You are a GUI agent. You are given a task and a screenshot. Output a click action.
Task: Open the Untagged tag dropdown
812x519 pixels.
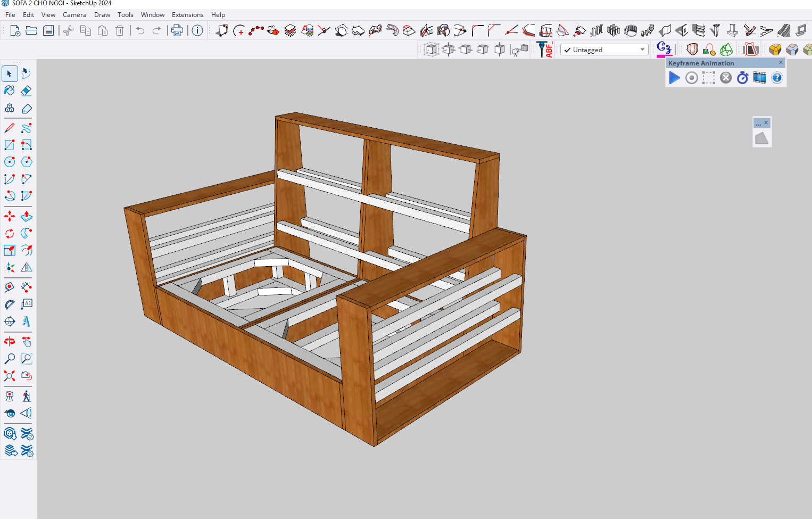click(604, 50)
